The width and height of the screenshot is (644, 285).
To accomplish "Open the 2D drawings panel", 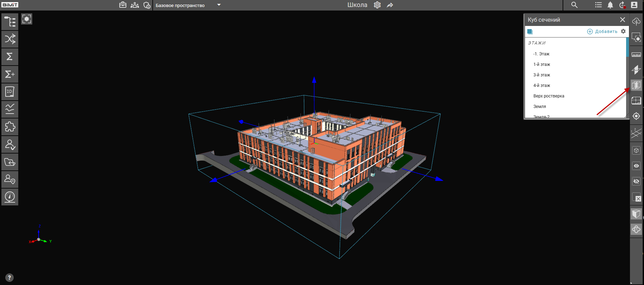I will [x=10, y=92].
